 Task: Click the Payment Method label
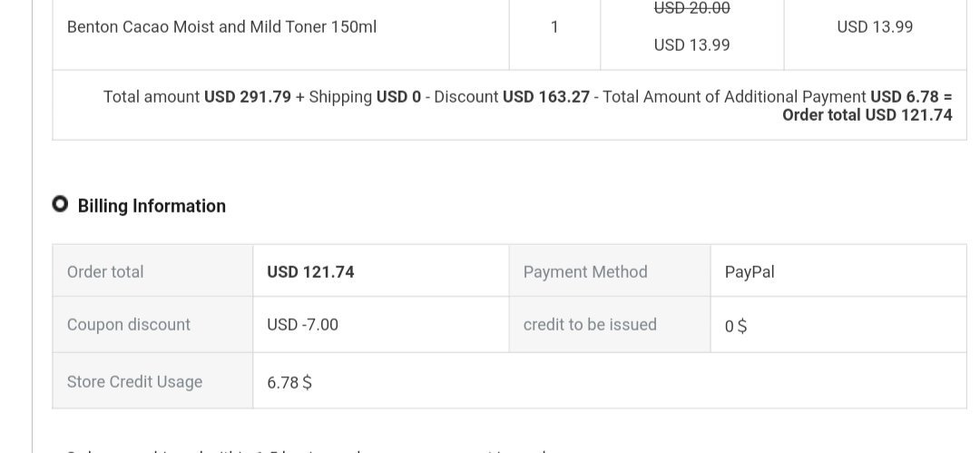[585, 271]
